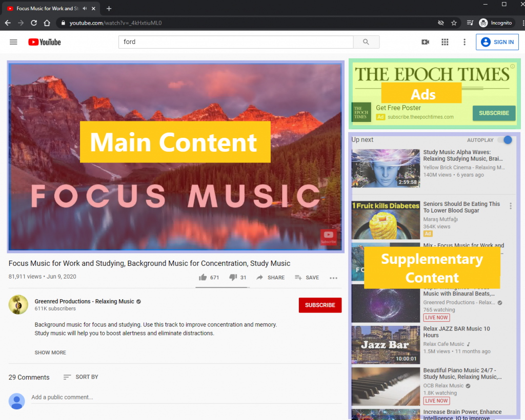Open Seniors Should Be Eating This title

[461, 207]
